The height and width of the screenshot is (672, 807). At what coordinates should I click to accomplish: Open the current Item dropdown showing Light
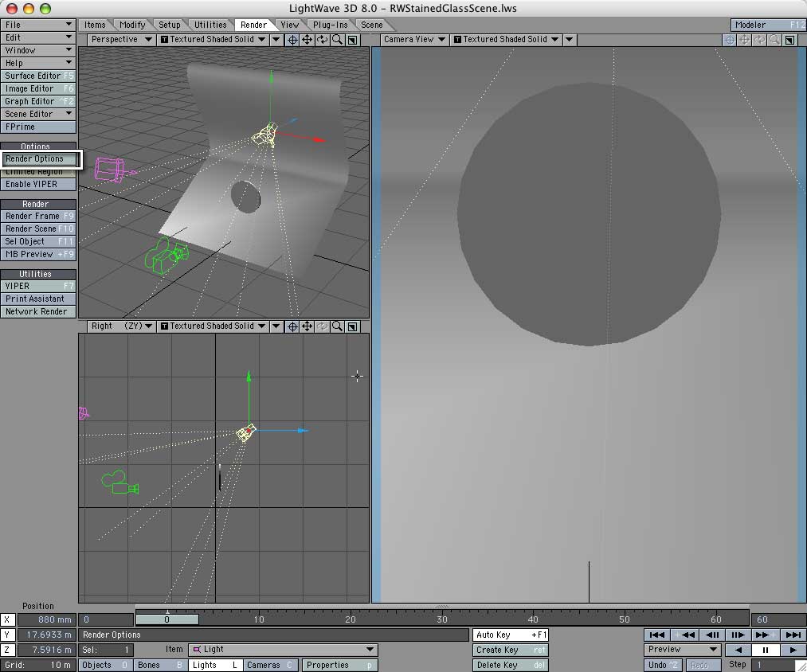283,650
